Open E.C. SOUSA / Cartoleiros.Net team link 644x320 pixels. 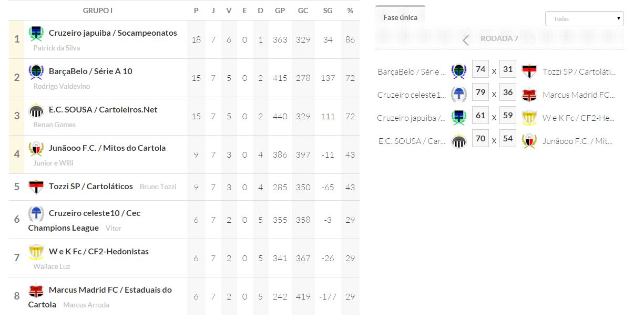(103, 110)
